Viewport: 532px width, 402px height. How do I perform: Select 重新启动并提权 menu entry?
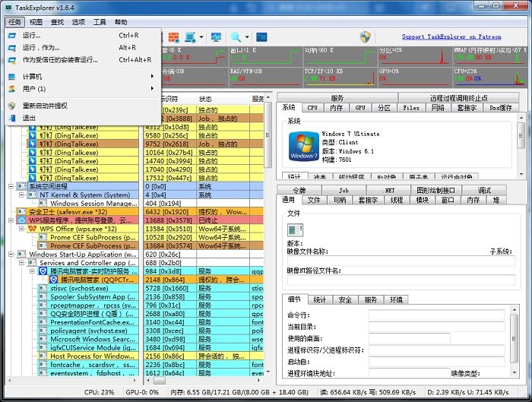(45, 106)
